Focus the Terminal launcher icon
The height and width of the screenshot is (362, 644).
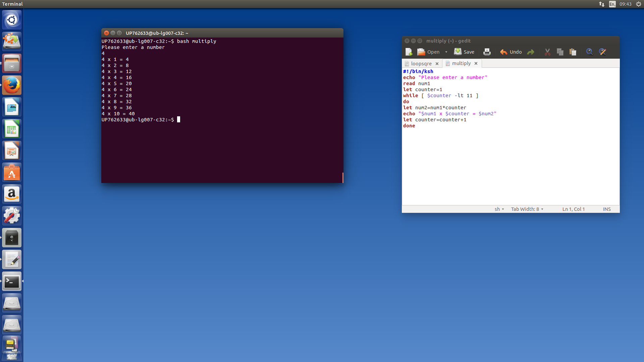(x=12, y=281)
